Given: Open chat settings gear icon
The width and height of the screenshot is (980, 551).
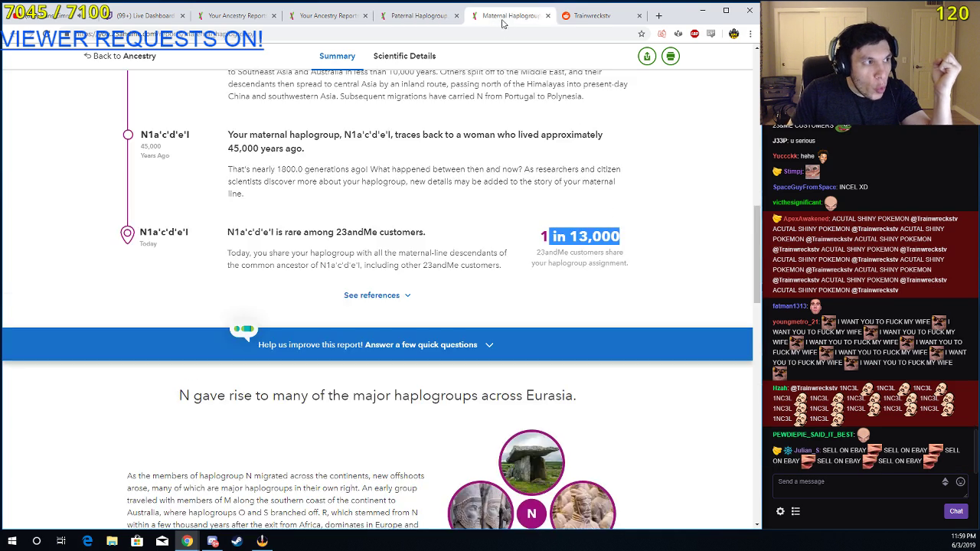Looking at the screenshot, I should pos(780,511).
